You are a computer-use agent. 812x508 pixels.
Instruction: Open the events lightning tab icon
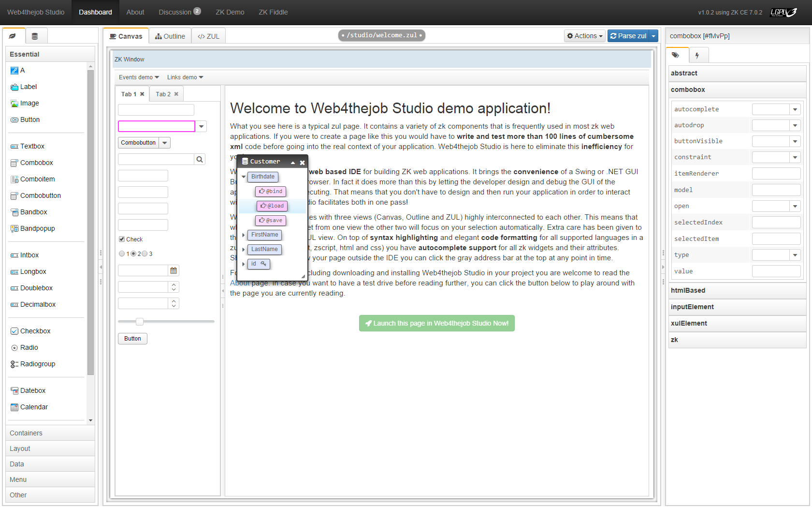(x=697, y=56)
